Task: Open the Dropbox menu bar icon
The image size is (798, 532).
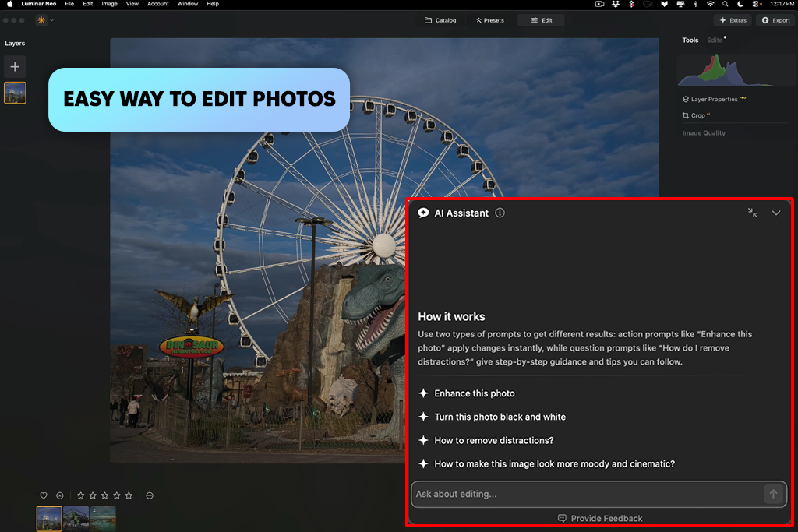Action: click(x=616, y=4)
